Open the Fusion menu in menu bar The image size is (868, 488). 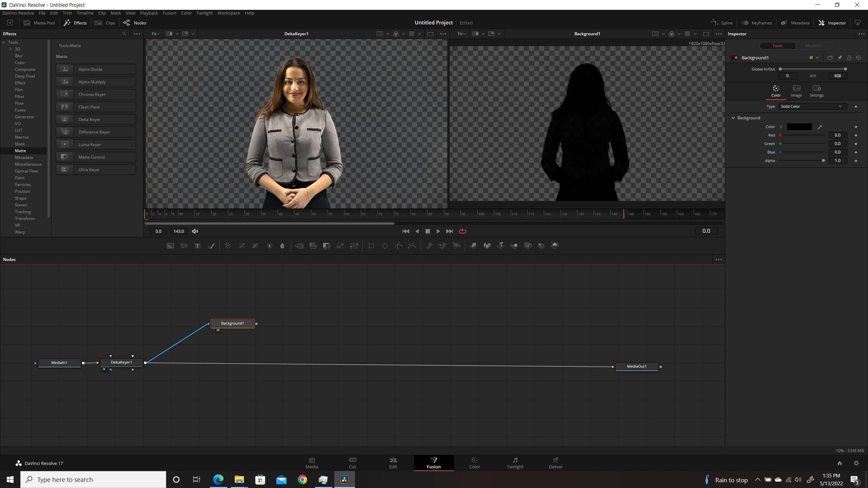click(x=169, y=13)
